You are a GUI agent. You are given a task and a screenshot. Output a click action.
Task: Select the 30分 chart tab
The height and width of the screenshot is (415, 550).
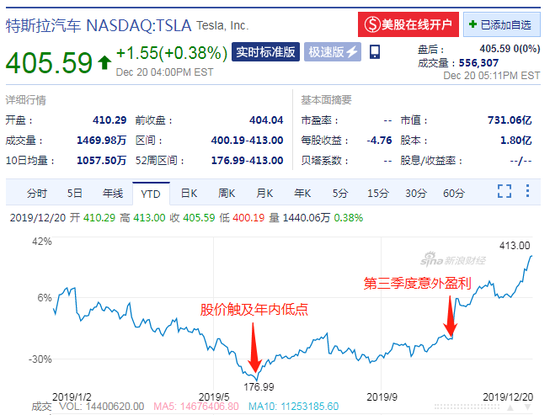point(416,193)
